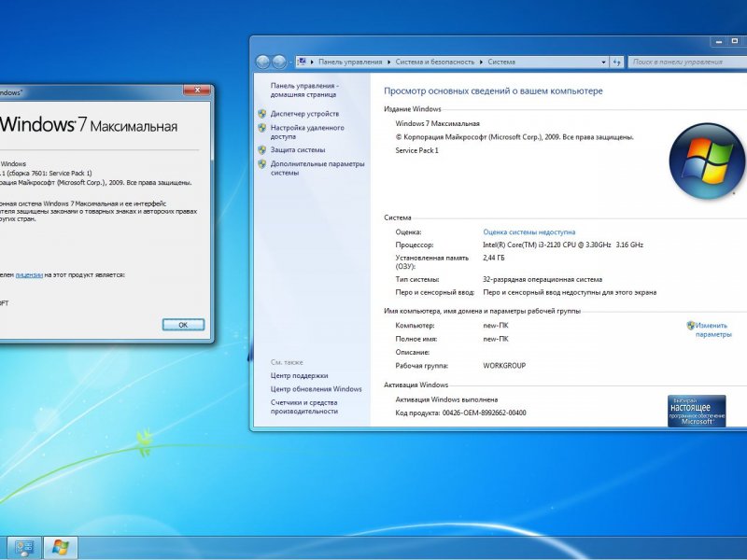This screenshot has height=560, width=747.
Task: Click the Полное имя value new-ПК
Action: (496, 339)
